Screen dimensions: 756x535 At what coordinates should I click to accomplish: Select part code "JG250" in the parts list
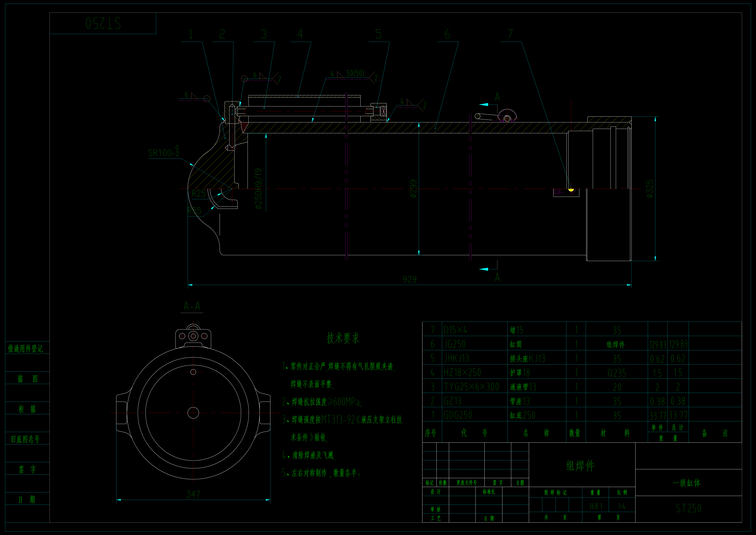click(455, 344)
